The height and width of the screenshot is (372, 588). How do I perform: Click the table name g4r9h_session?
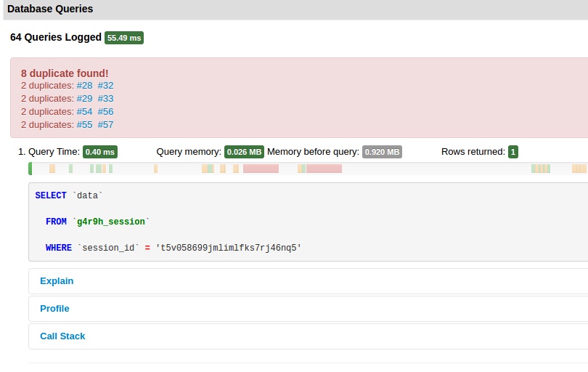(x=110, y=222)
